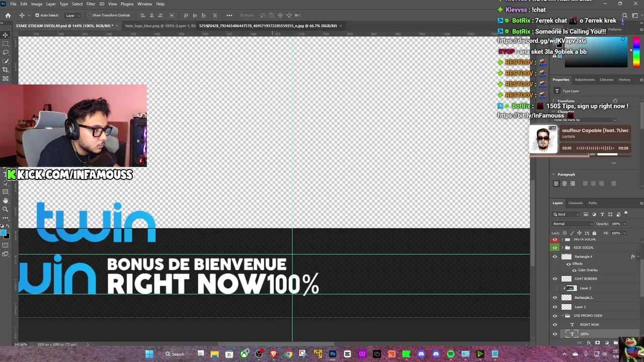Screen dimensions: 644x362
Task: Select the Rectangular Marquee tool
Action: [x=6, y=43]
